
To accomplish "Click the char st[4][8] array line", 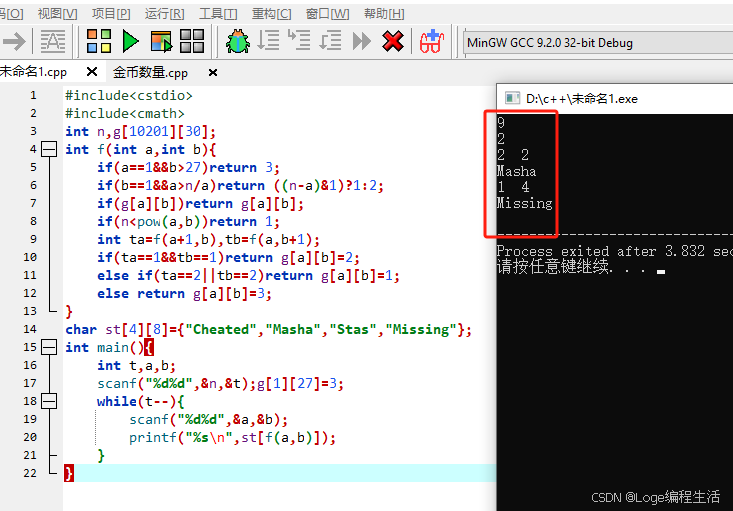I will [x=268, y=329].
